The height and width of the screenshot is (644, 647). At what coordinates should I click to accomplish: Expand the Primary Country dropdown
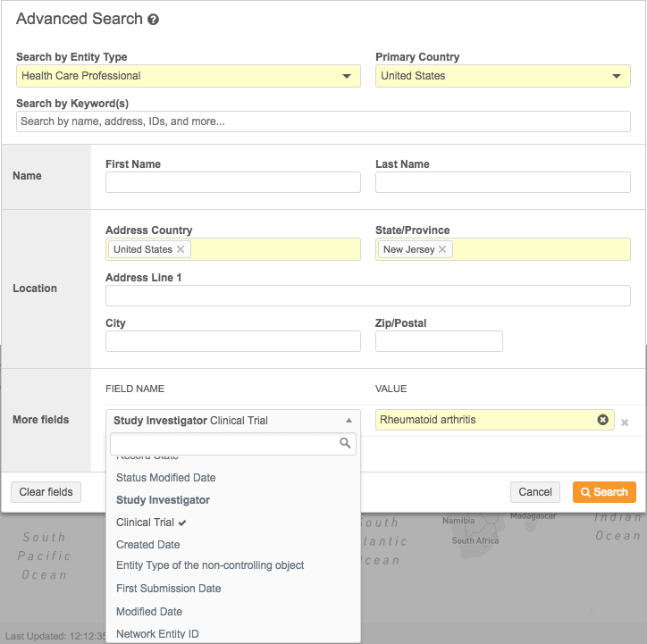[x=616, y=76]
